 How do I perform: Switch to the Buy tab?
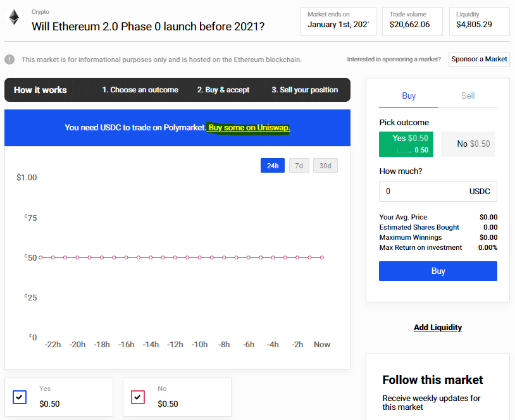click(x=409, y=96)
